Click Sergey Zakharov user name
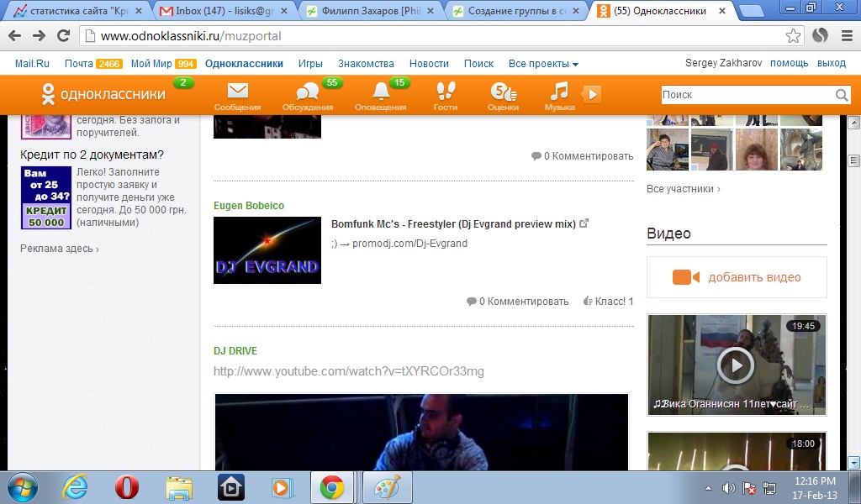The width and height of the screenshot is (861, 504). pyautogui.click(x=723, y=63)
